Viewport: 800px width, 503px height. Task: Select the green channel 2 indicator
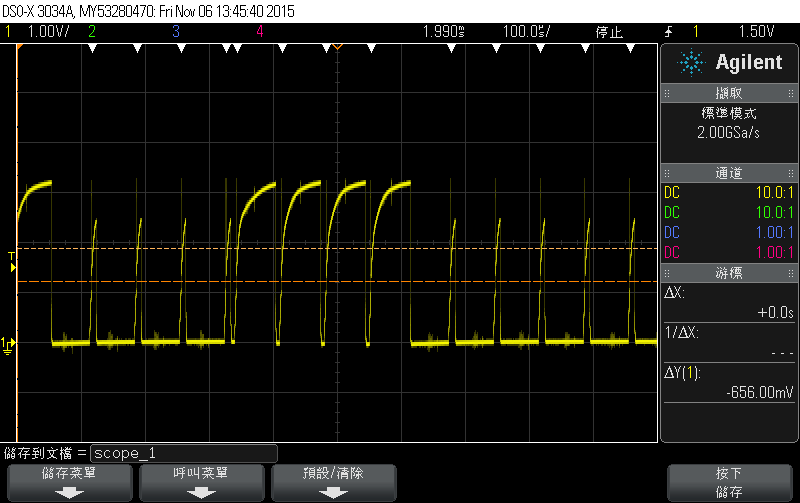point(92,32)
